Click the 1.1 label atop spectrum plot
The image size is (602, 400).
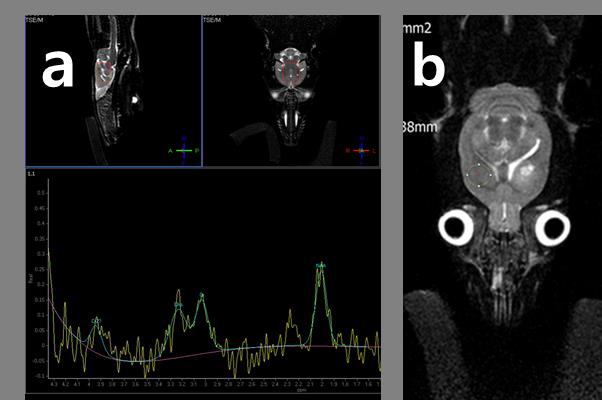[x=31, y=175]
